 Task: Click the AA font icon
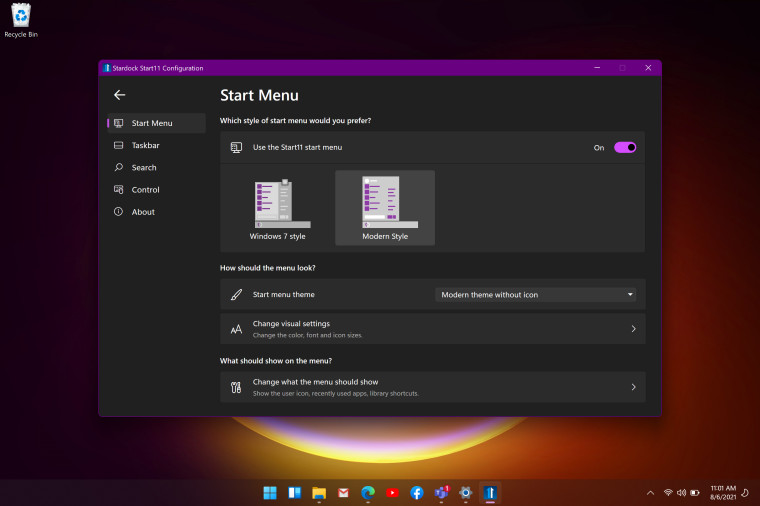pos(236,330)
